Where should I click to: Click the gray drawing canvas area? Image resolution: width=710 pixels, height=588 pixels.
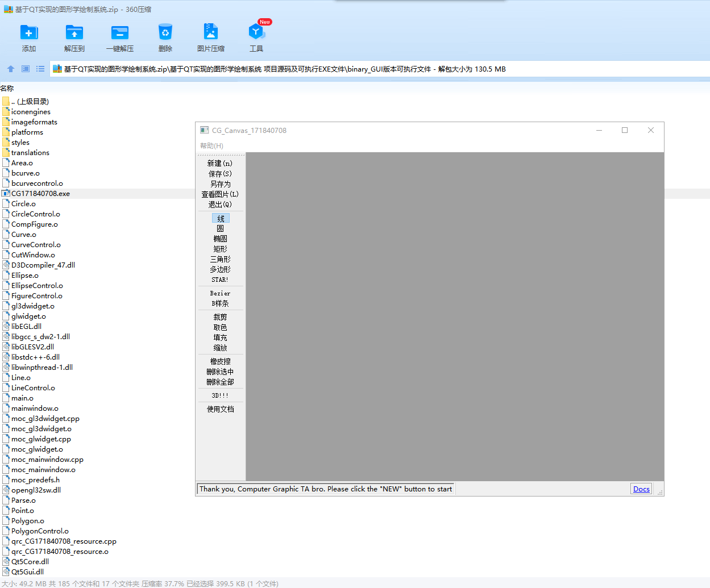pos(455,316)
